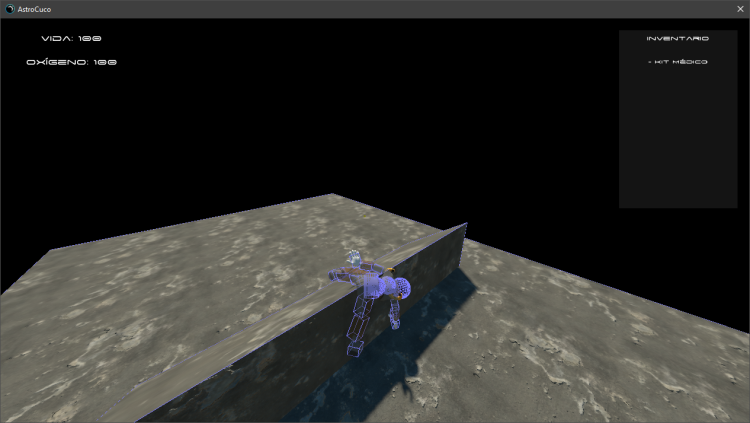Click the robot's wireframe foot block
The width and height of the screenshot is (750, 423).
tap(354, 349)
